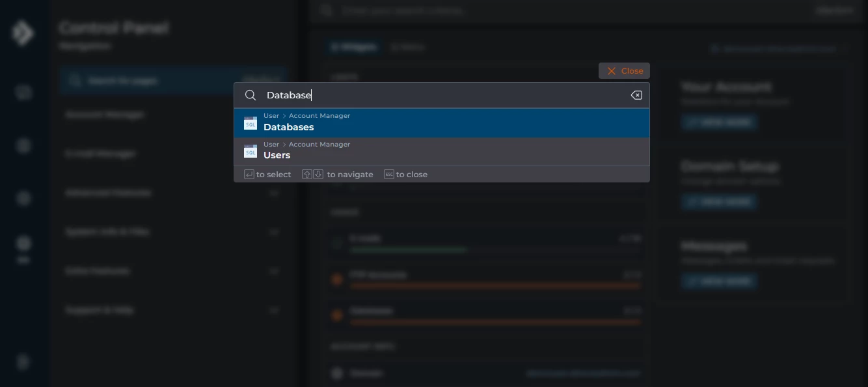Open Your Account via its View More button

coord(718,122)
